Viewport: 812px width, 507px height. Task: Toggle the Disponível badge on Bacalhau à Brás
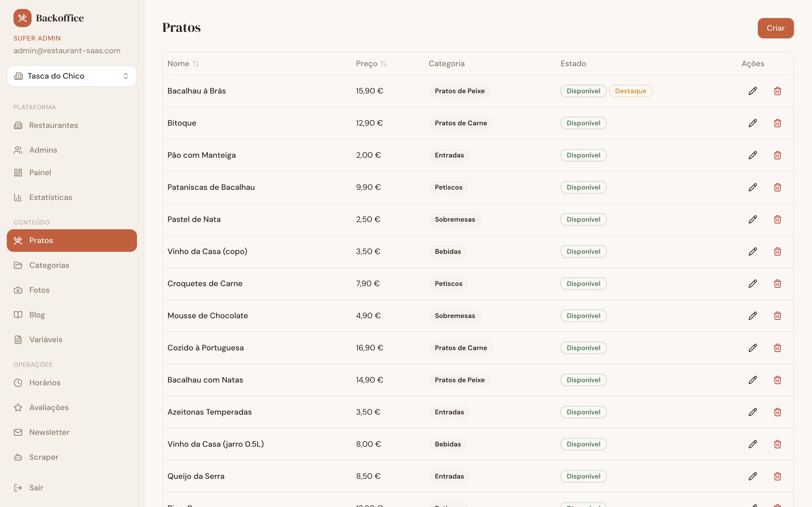[x=583, y=90]
